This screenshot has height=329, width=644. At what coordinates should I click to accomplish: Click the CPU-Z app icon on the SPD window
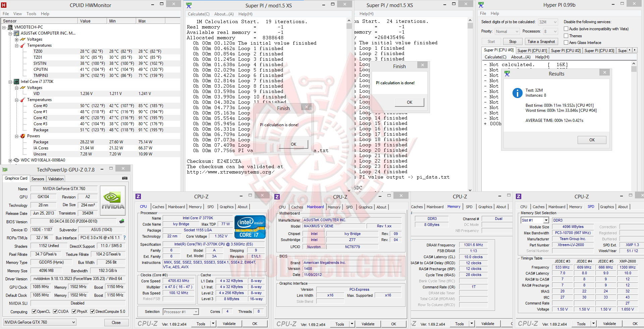tap(519, 197)
